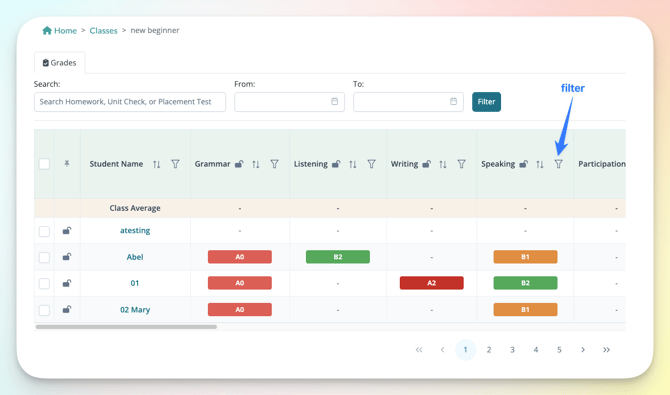Image resolution: width=670 pixels, height=395 pixels.
Task: Click Abel's B2 Listening grade badge
Action: tap(338, 257)
